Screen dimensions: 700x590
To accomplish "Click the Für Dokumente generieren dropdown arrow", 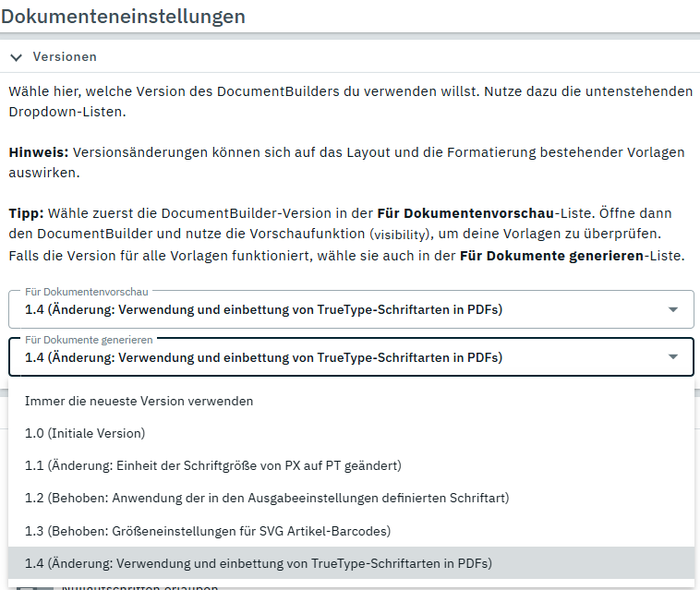I will (672, 357).
